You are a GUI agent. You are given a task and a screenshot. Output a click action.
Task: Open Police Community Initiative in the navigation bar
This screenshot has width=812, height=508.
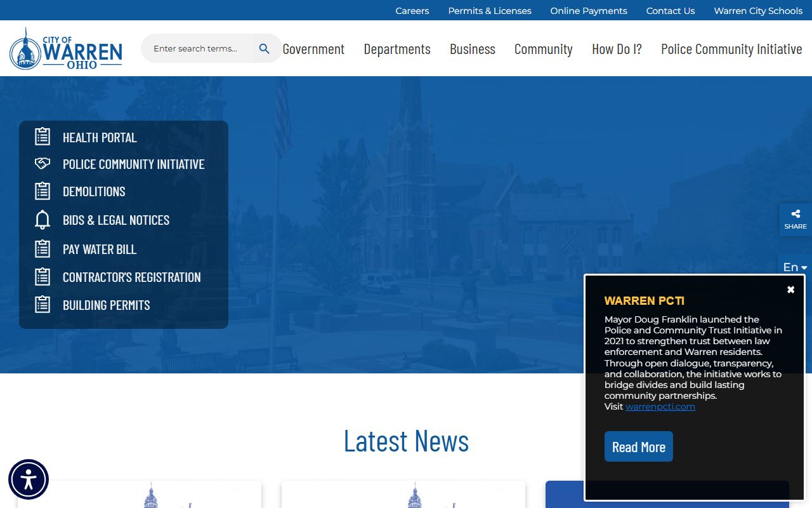tap(731, 49)
